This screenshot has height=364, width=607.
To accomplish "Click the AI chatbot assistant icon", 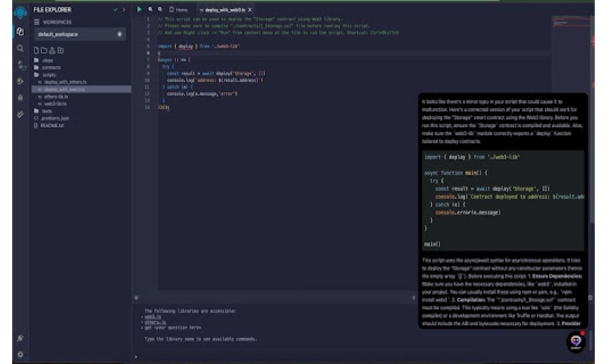I will click(x=575, y=341).
